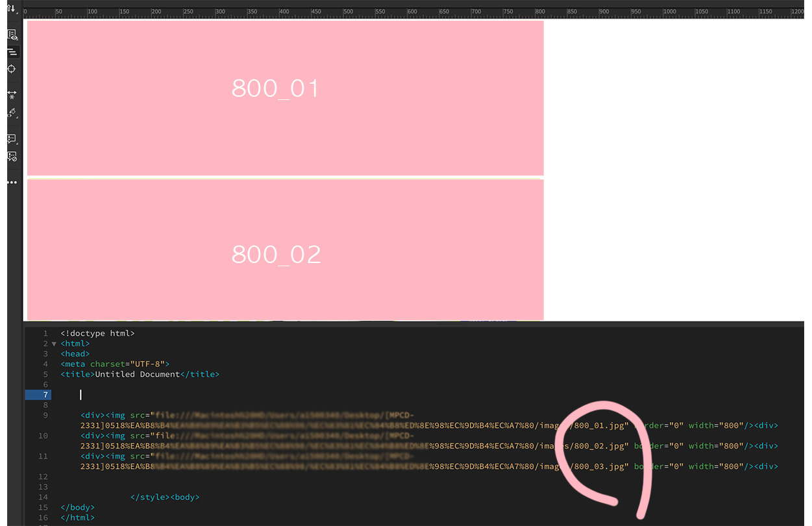Screen dimensions: 812x526
Task: Activate the Inspect mode crosshair icon
Action: pos(12,69)
